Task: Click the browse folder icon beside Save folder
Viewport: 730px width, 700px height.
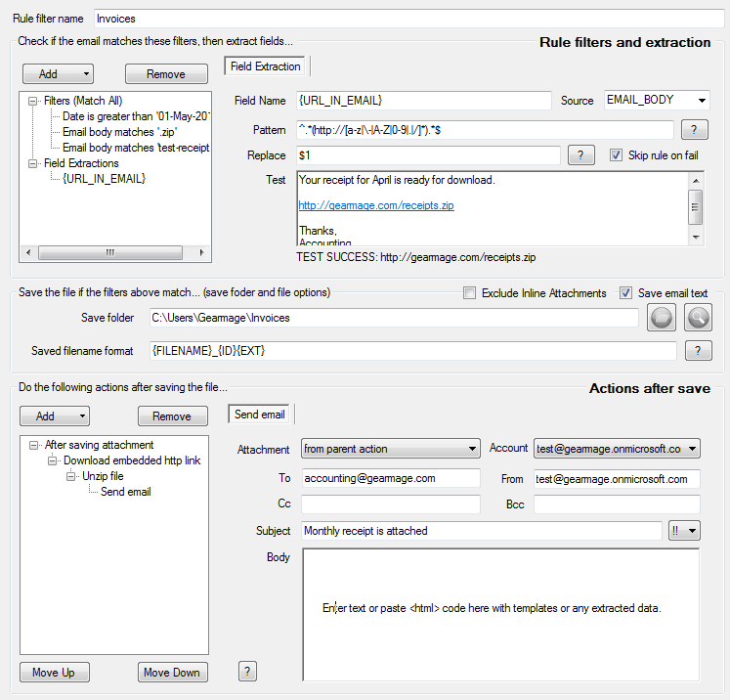Action: 663,317
